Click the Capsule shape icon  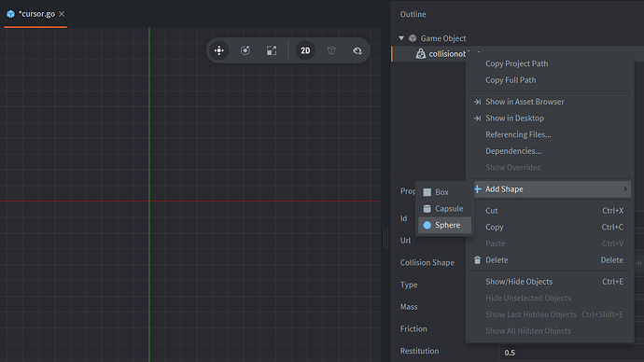[x=427, y=208]
